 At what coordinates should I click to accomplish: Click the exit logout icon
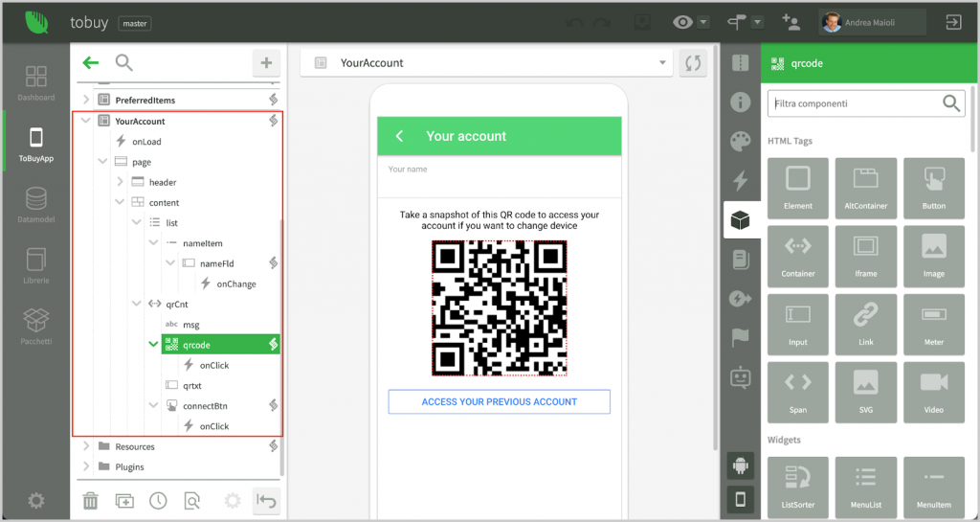[x=954, y=22]
